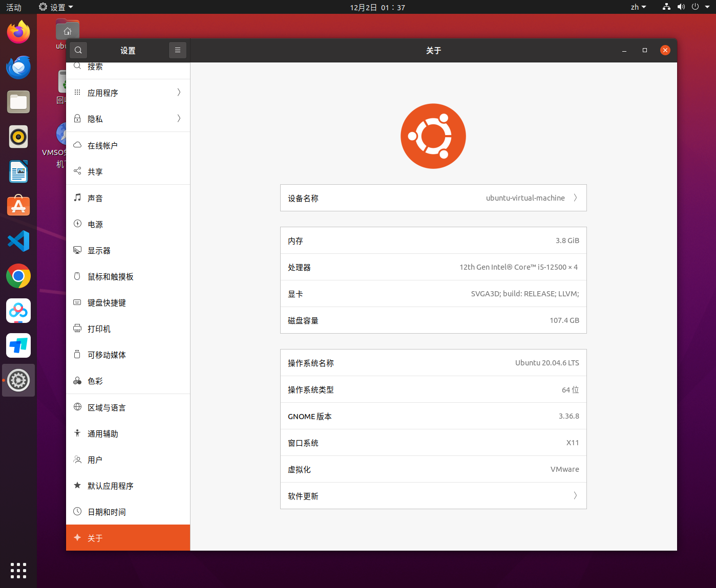Click 设备名称 row to rename device
The height and width of the screenshot is (588, 716).
[x=433, y=198]
